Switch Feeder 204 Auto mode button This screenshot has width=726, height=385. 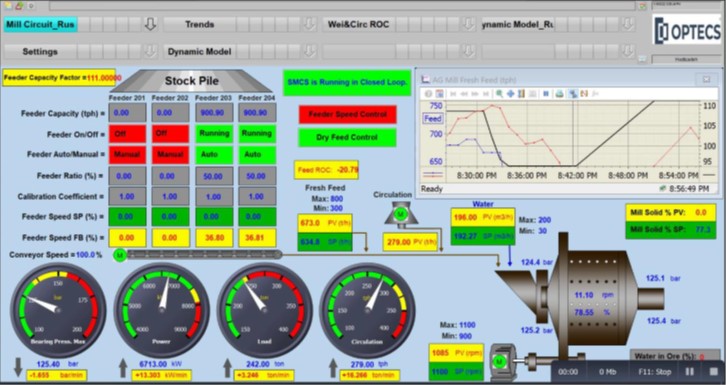(x=257, y=155)
